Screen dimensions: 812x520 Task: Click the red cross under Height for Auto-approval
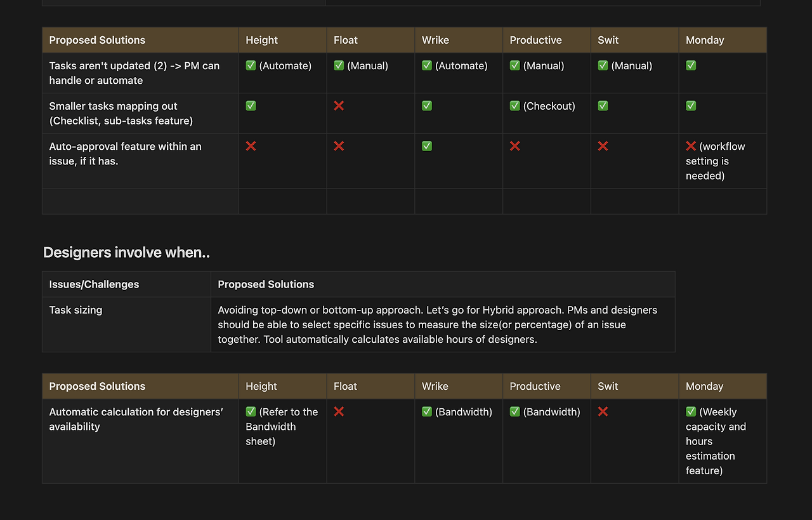point(251,146)
